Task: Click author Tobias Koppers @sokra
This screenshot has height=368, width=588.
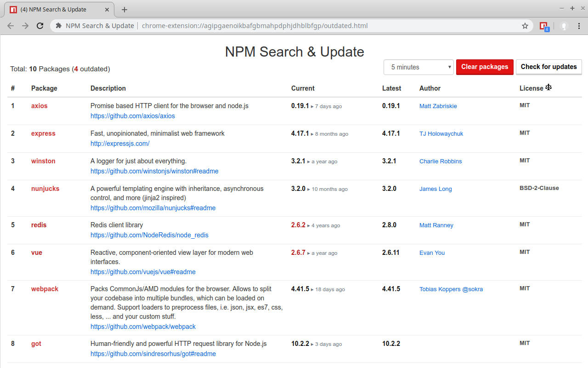Action: point(451,289)
